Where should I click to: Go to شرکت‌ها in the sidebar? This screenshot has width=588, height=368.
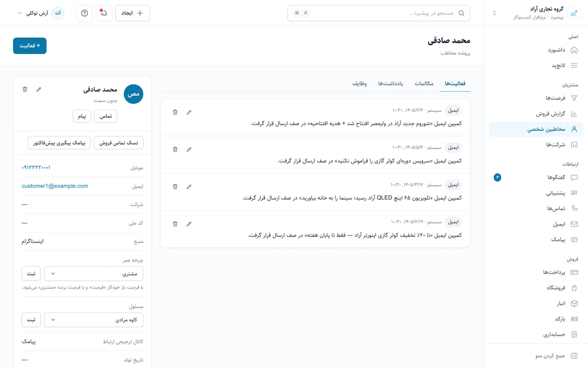[536, 145]
